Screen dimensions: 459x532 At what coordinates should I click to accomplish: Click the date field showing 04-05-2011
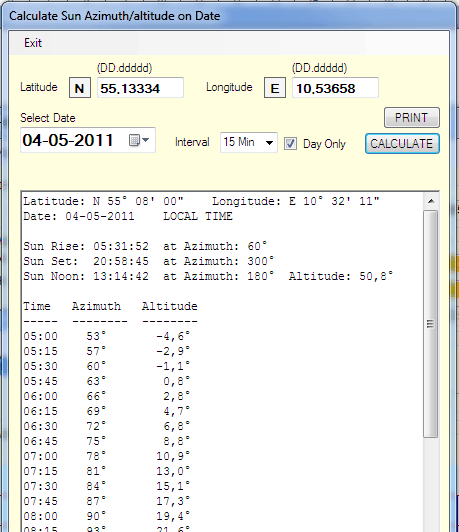(x=88, y=140)
